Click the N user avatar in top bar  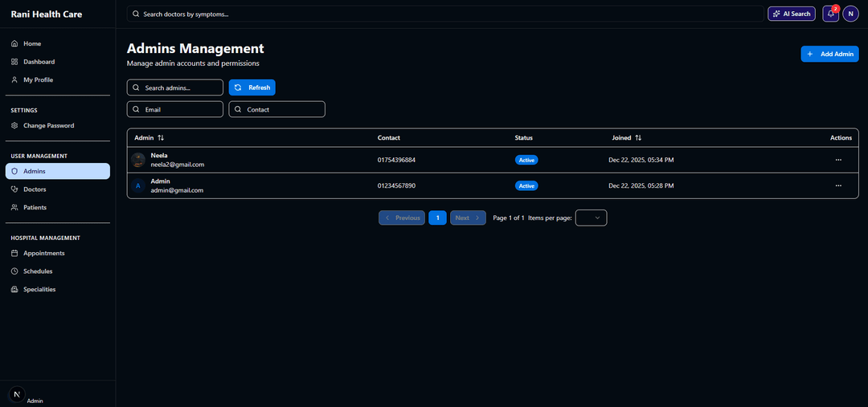[x=851, y=14]
